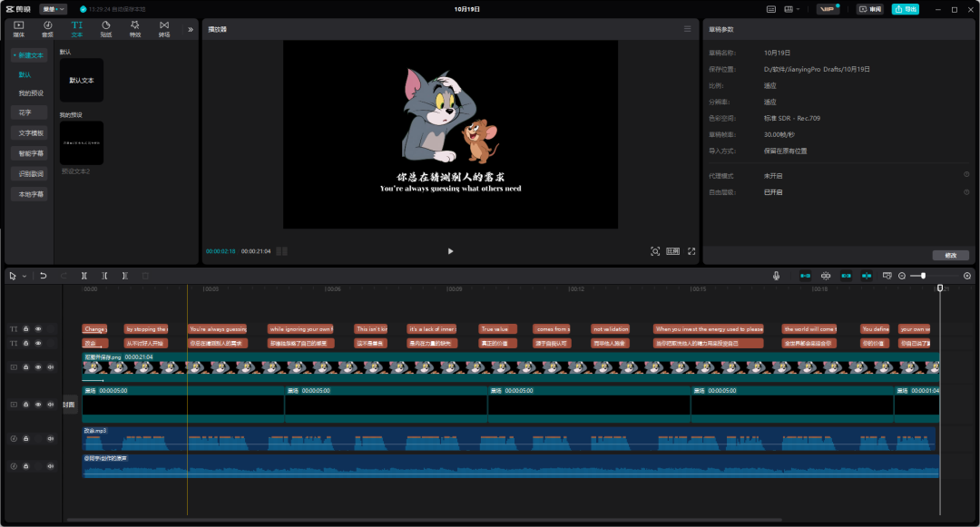This screenshot has width=980, height=527.
Task: Expand more media tabs with double chevron
Action: pos(191,29)
